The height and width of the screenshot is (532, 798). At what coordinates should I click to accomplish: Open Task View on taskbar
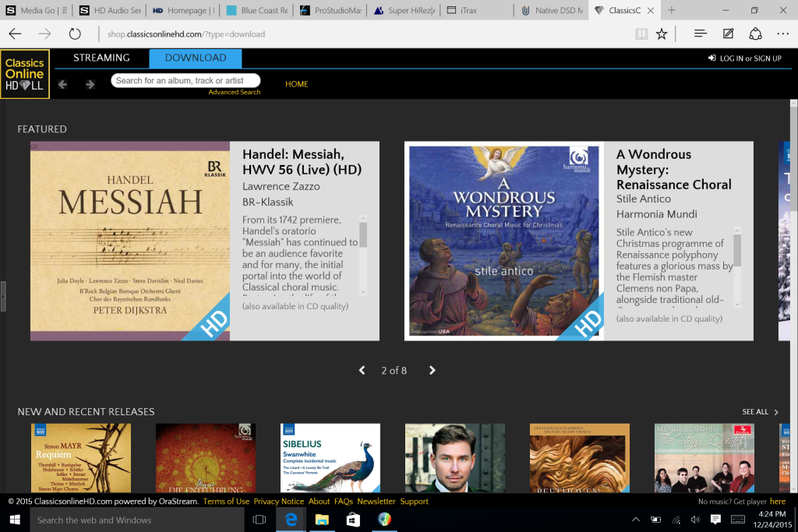coord(260,520)
